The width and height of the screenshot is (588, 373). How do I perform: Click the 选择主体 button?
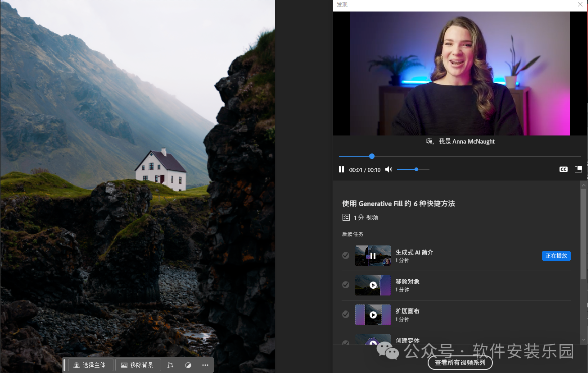point(90,365)
